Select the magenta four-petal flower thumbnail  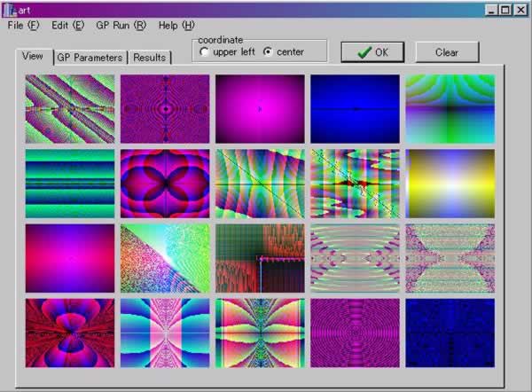165,184
